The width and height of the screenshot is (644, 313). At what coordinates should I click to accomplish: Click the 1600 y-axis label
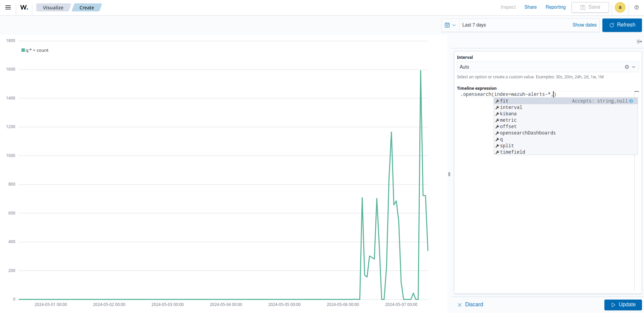click(x=10, y=69)
